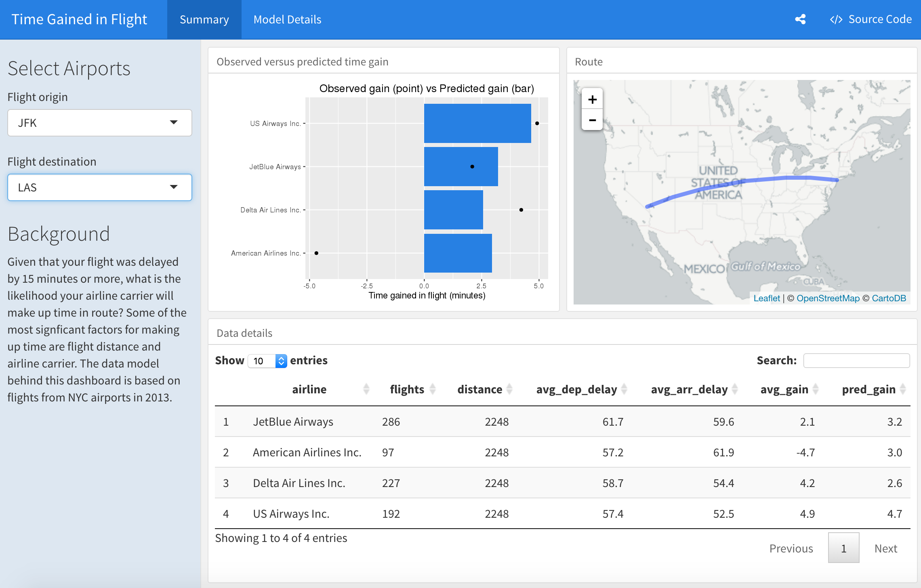This screenshot has height=588, width=921.
Task: Sort table by pred_gain column
Action: point(868,389)
